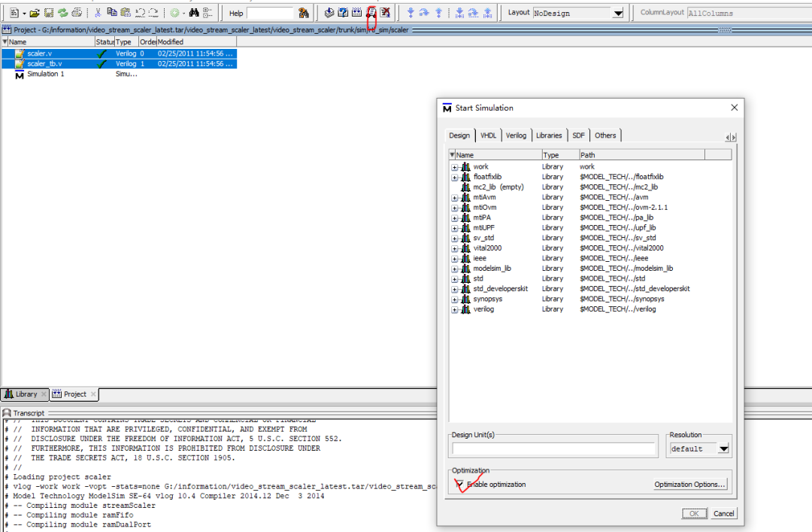This screenshot has width=812, height=532.
Task: Expand the floatfixlib library node
Action: click(454, 178)
